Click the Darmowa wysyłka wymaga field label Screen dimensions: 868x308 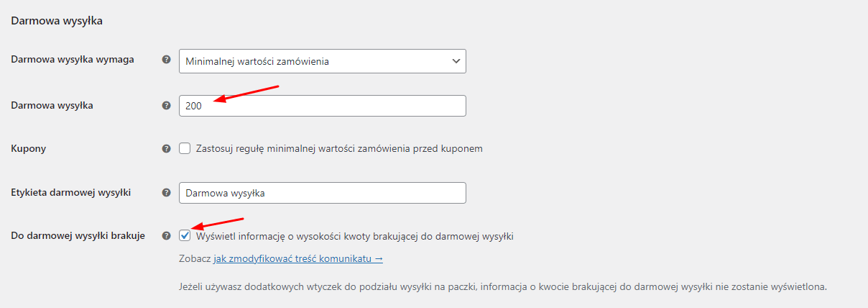pos(73,60)
